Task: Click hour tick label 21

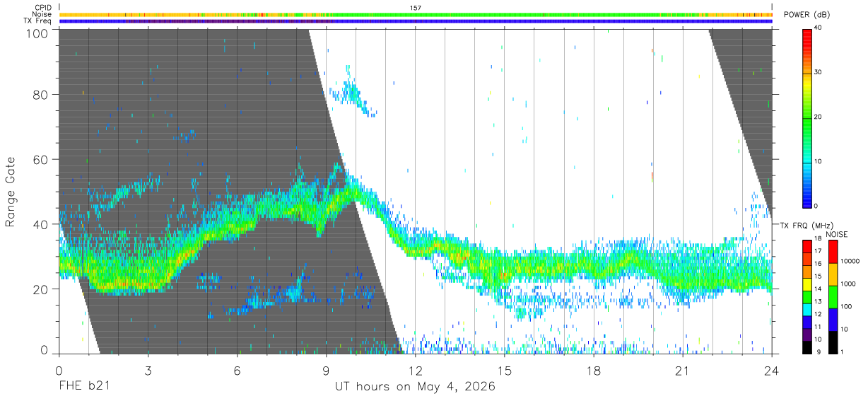Action: (683, 371)
